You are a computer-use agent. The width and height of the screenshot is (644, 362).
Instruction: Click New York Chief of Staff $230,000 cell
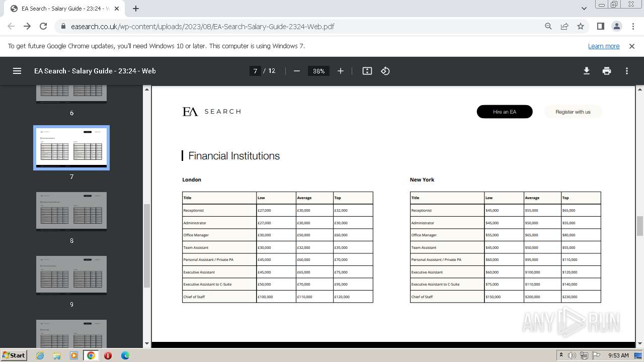(570, 297)
